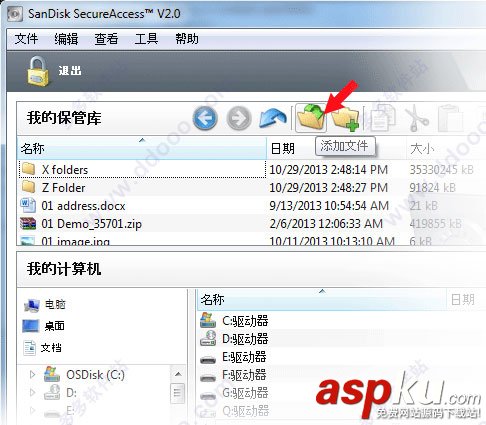Screen dimensions: 486x425
Task: Select D: drive in the tree
Action: (x=71, y=393)
